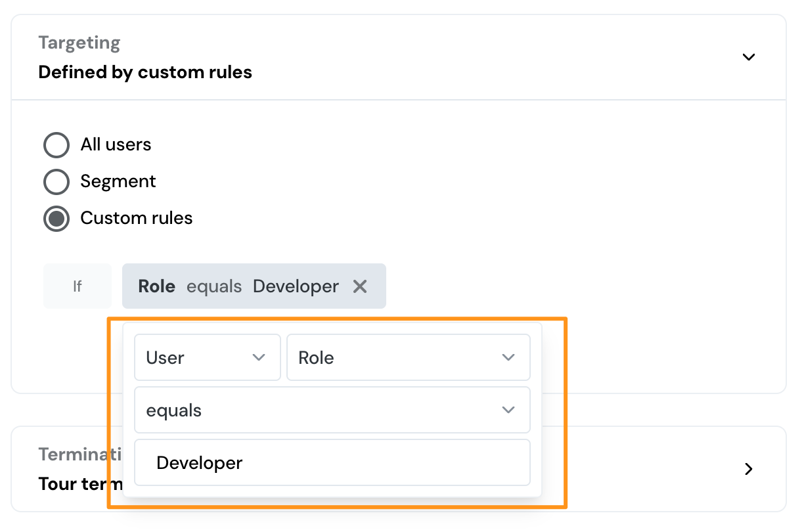Click the 'Defined by custom rules' text

(145, 72)
